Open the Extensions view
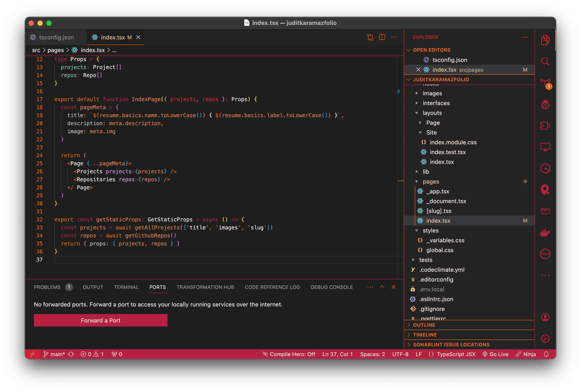Screen dimensions: 581x392 click(545, 125)
